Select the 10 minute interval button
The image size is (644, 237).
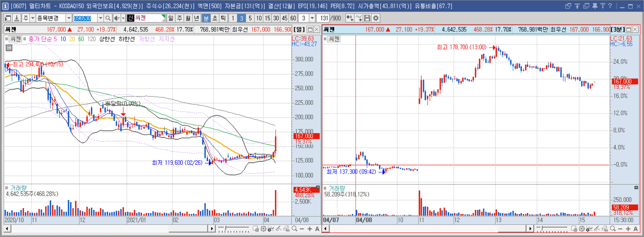pyautogui.click(x=259, y=18)
